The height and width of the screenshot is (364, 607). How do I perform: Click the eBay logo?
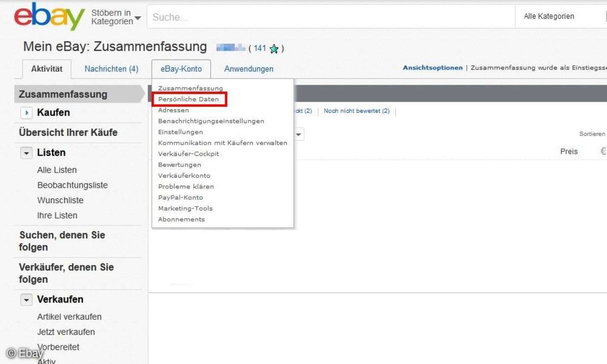pyautogui.click(x=49, y=17)
